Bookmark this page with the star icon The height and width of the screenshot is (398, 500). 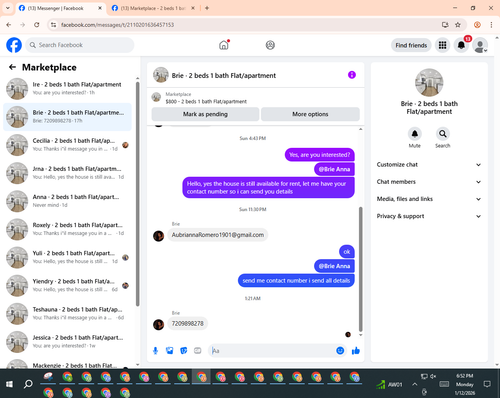458,25
